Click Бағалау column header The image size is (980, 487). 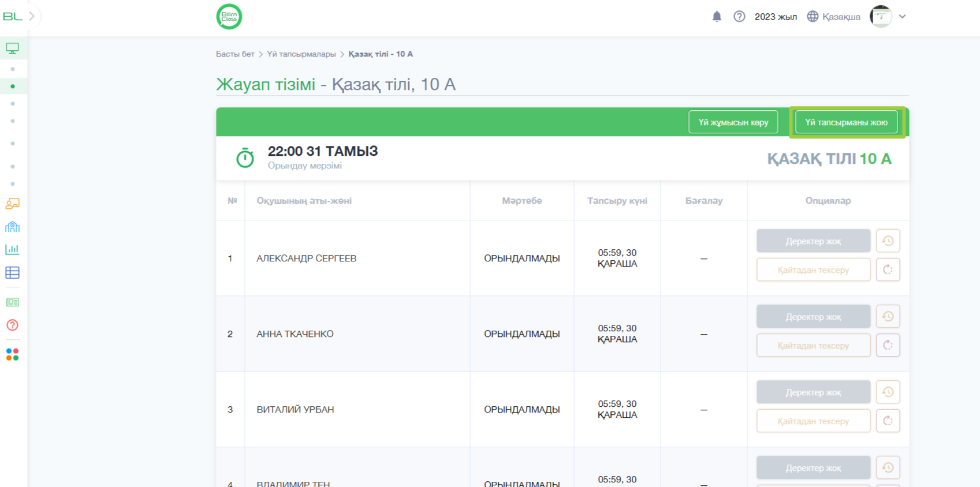click(x=704, y=201)
